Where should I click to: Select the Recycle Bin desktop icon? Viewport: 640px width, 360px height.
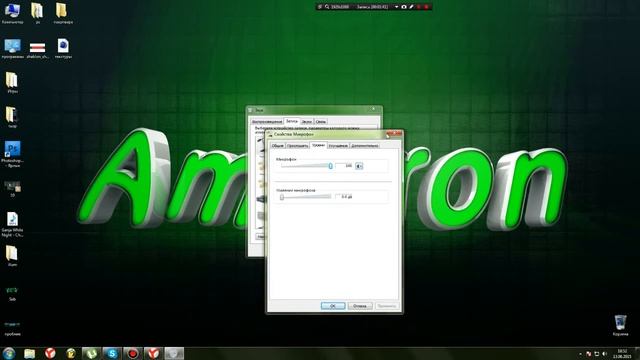pyautogui.click(x=620, y=325)
